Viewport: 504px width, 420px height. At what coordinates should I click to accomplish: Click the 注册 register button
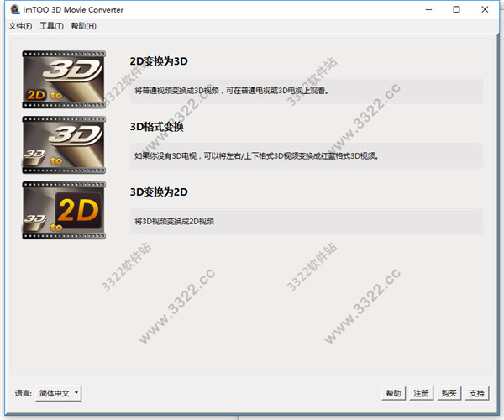[421, 393]
